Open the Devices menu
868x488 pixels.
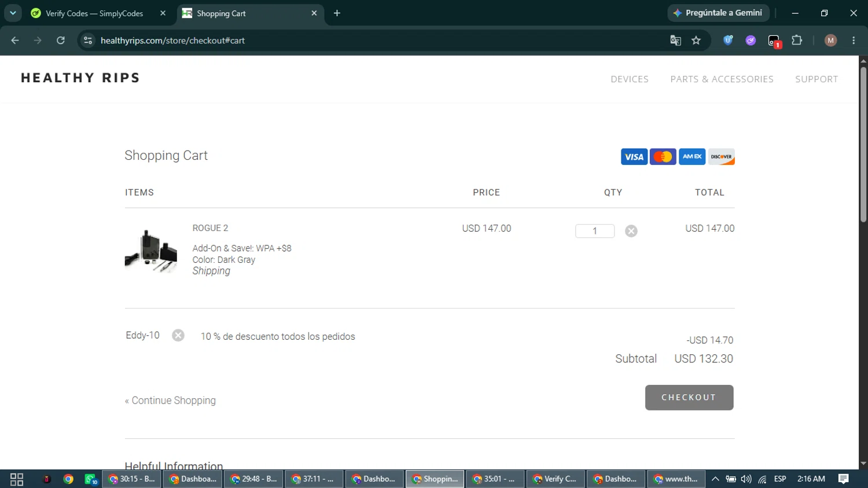tap(630, 79)
